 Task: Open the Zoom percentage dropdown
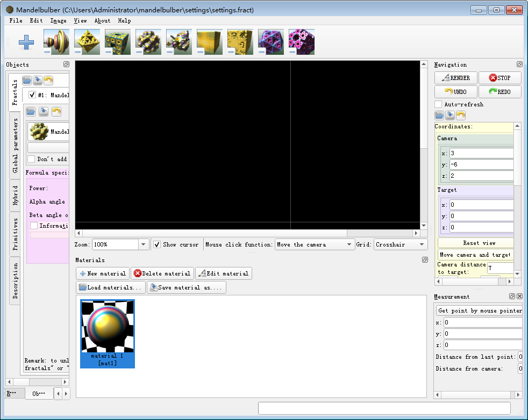(143, 244)
